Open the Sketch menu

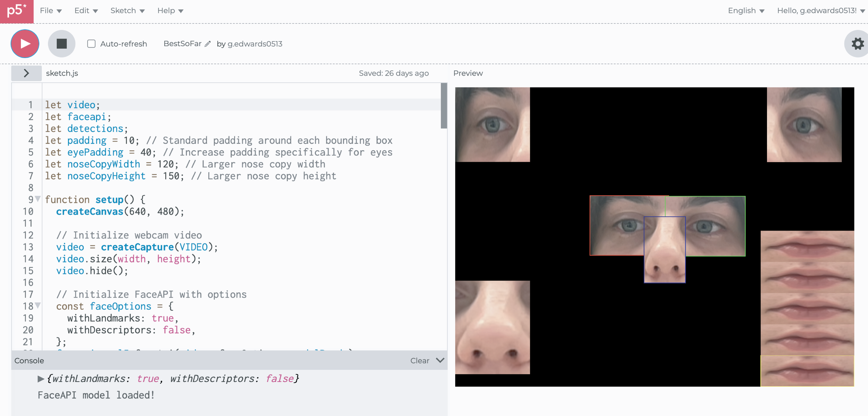click(x=127, y=11)
